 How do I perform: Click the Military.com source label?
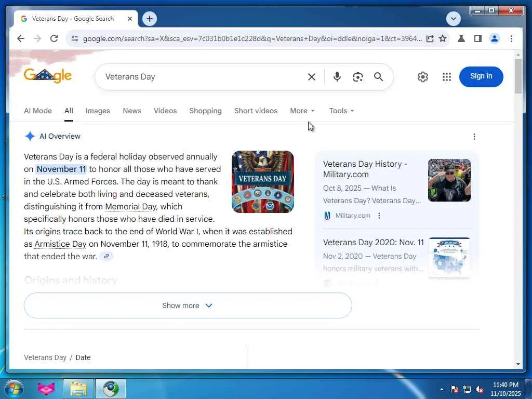(x=353, y=216)
